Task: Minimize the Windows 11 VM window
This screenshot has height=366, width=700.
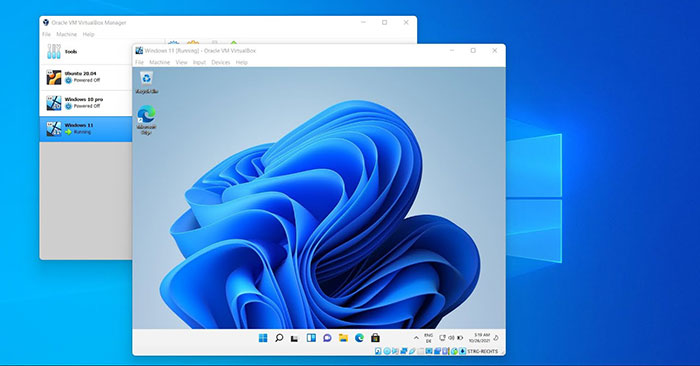Action: pyautogui.click(x=452, y=50)
